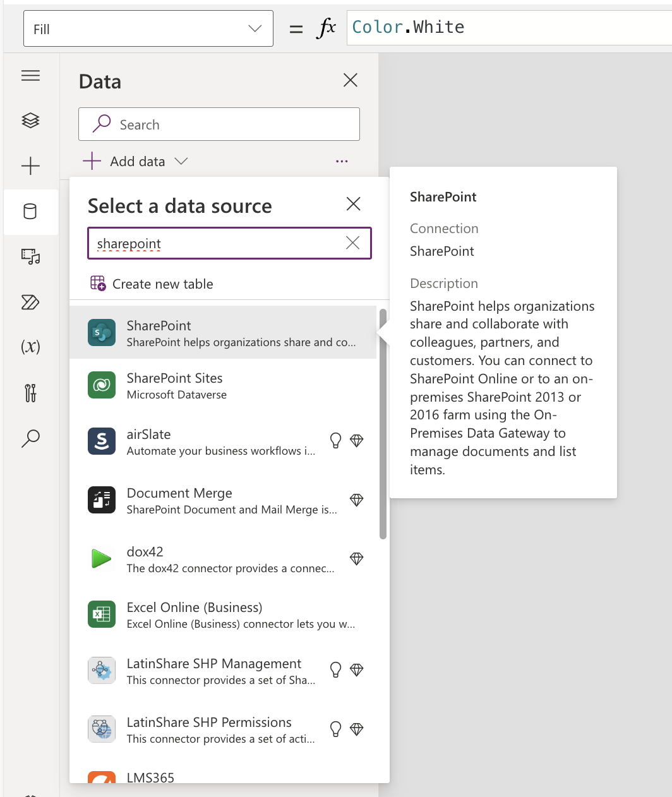Select the Data source cylinder icon
This screenshot has width=672, height=797.
30,212
